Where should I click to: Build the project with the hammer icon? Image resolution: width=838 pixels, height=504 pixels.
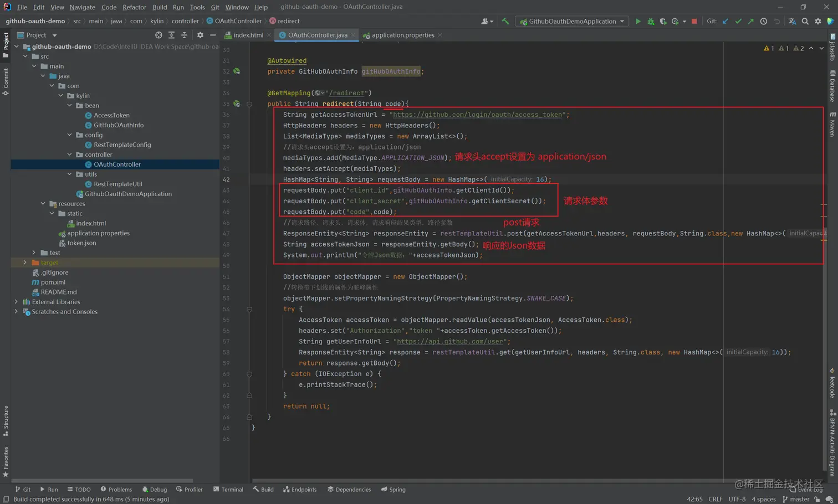click(x=505, y=21)
